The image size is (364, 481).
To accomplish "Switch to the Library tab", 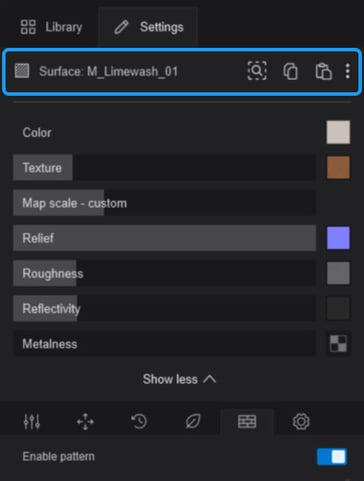I will tap(52, 27).
